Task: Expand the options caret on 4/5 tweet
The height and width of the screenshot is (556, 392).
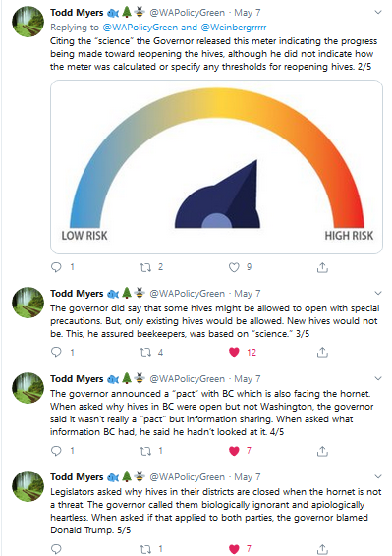Action: pos(378,378)
